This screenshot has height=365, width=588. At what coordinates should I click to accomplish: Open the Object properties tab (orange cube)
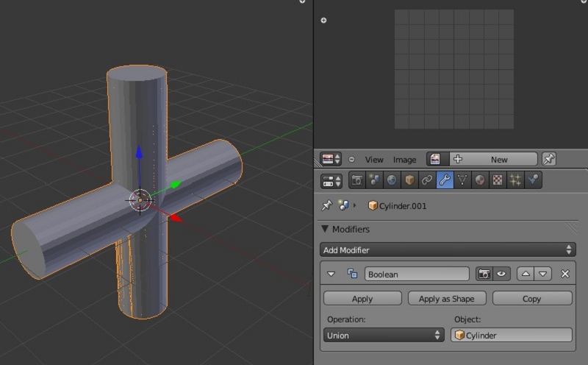409,180
